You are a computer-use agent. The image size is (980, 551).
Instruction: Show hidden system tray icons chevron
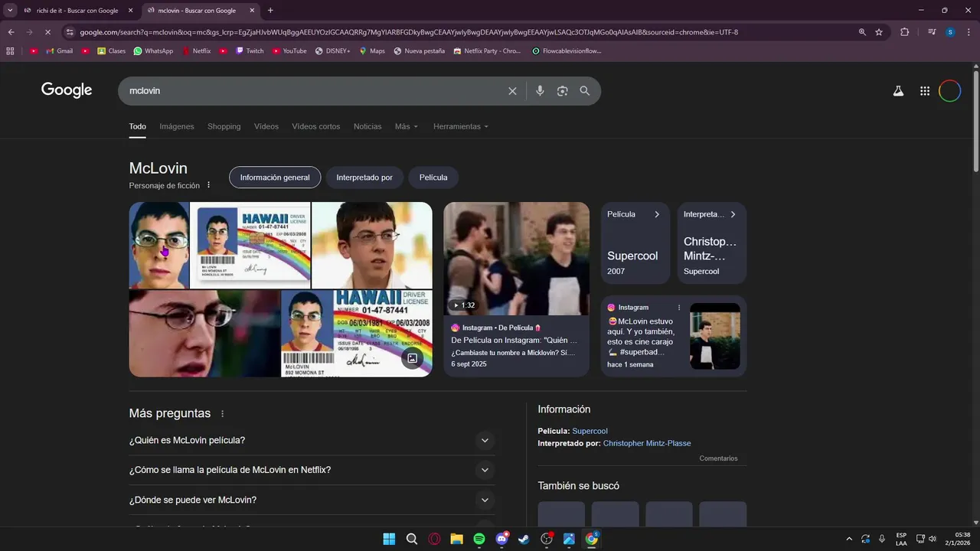click(x=848, y=539)
